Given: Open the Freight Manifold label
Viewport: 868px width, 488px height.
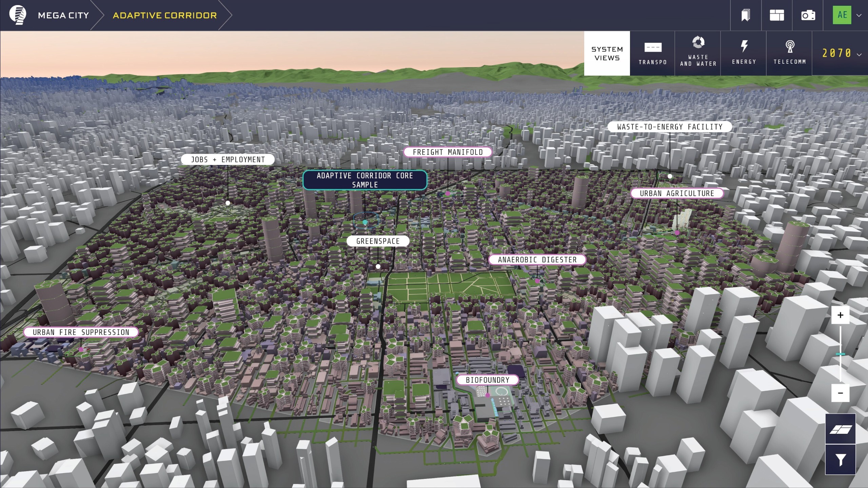Looking at the screenshot, I should [448, 152].
